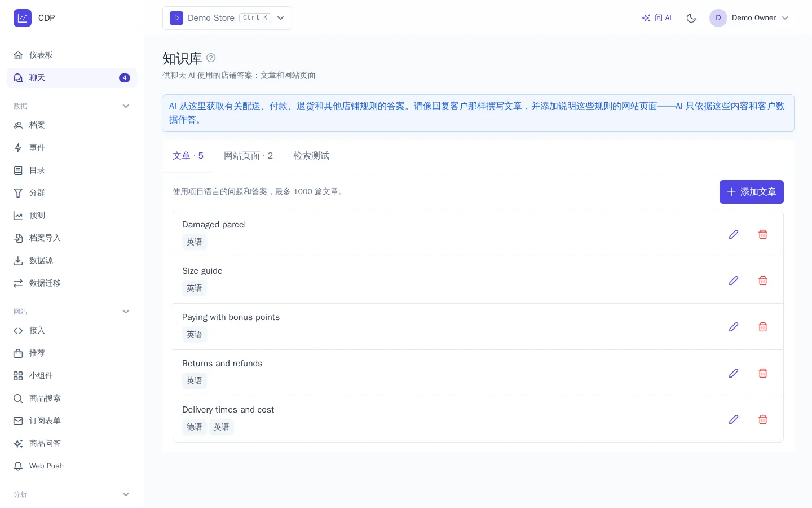Switch to the 网站页面 · 2 tab
Image resolution: width=812 pixels, height=508 pixels.
[x=248, y=156]
